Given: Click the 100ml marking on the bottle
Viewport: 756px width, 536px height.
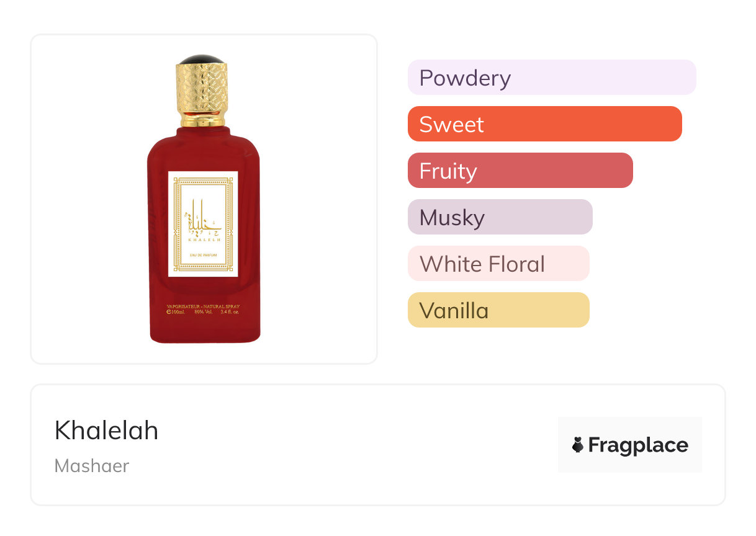Looking at the screenshot, I should (x=177, y=312).
